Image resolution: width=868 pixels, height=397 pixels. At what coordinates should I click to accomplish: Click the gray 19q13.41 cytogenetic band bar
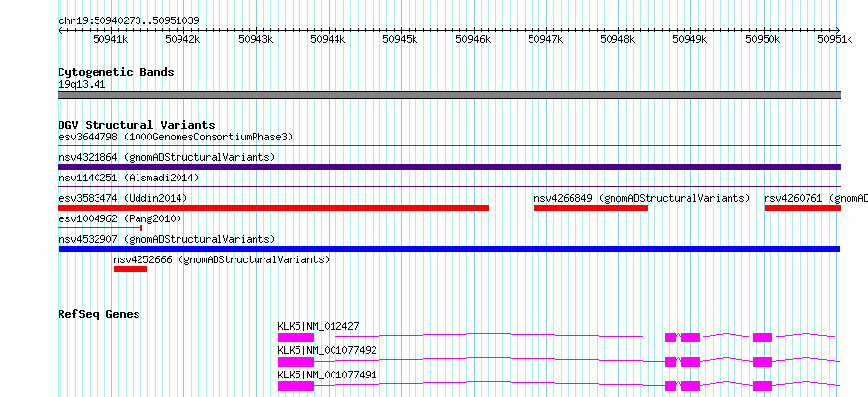(450, 95)
